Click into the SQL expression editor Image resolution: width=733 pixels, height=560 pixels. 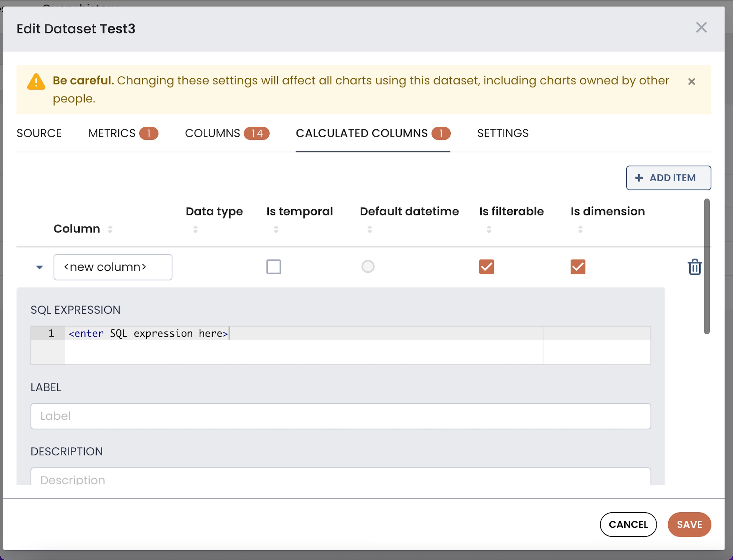[341, 346]
